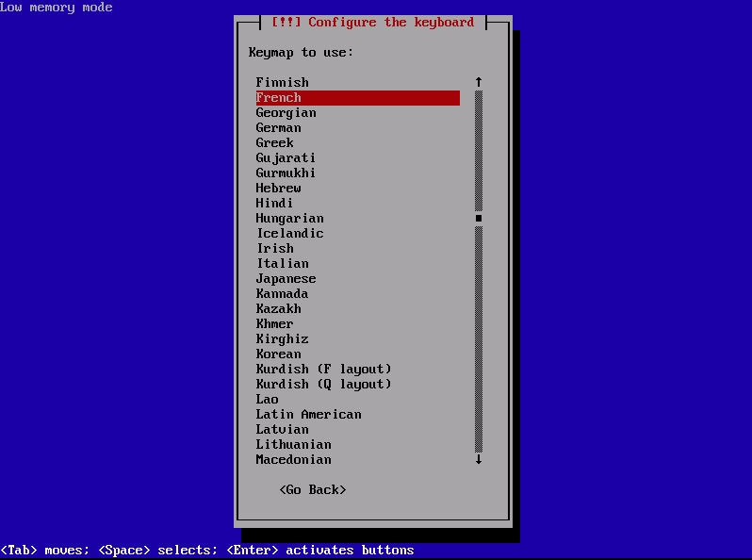Choose Lithuanian from the list

tap(358, 444)
